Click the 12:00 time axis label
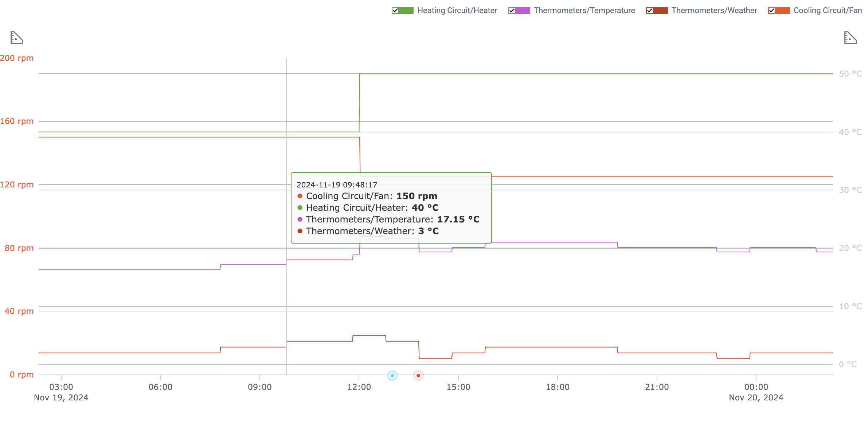The width and height of the screenshot is (868, 423). point(359,387)
